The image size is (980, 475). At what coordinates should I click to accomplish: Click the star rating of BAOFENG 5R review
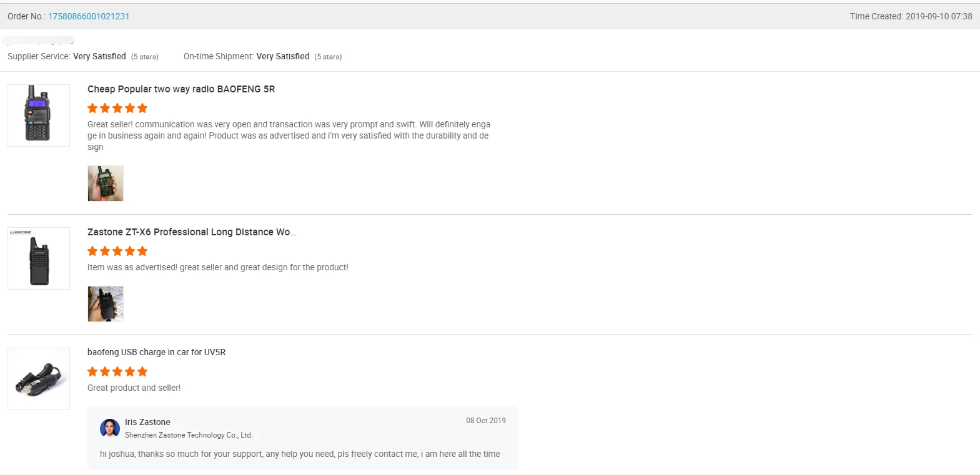pos(117,108)
